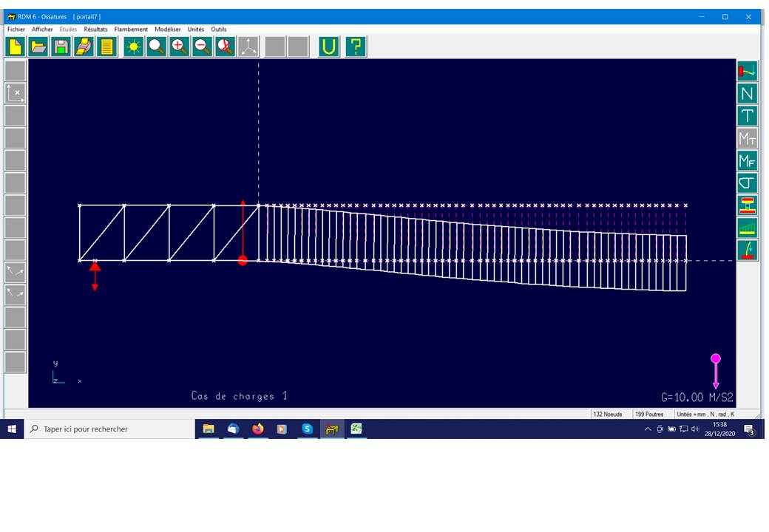Click the greyed 3D axes toolbar icon
Screen dimensions: 769x532
(248, 47)
